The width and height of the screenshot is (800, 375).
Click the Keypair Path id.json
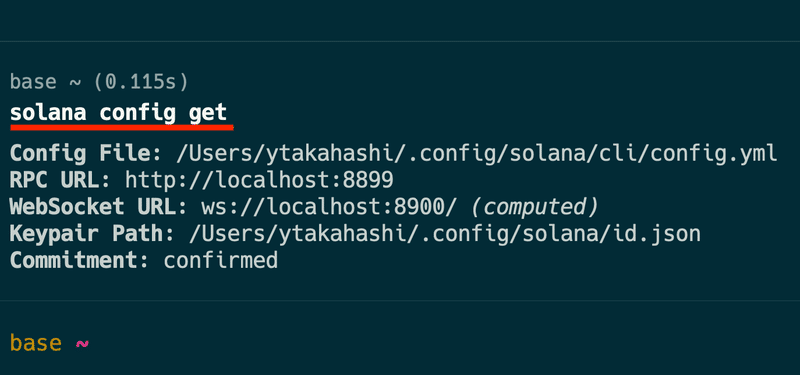pyautogui.click(x=444, y=233)
